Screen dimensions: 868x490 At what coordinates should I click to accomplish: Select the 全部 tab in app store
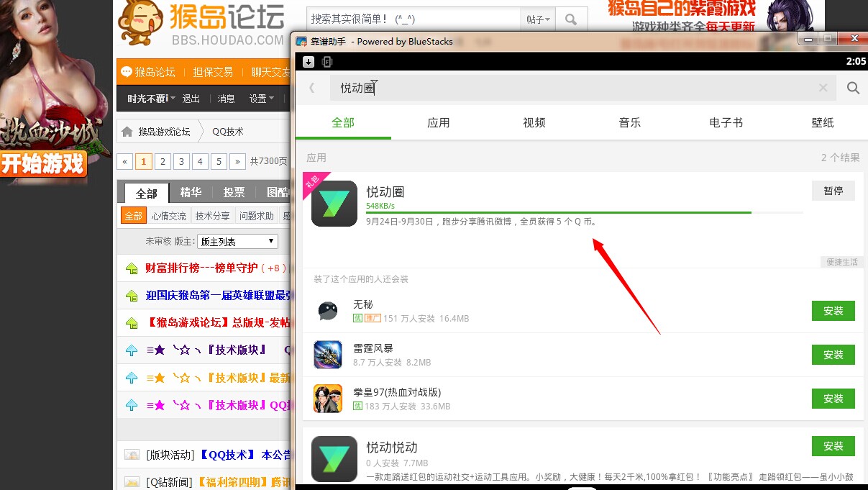(x=343, y=122)
